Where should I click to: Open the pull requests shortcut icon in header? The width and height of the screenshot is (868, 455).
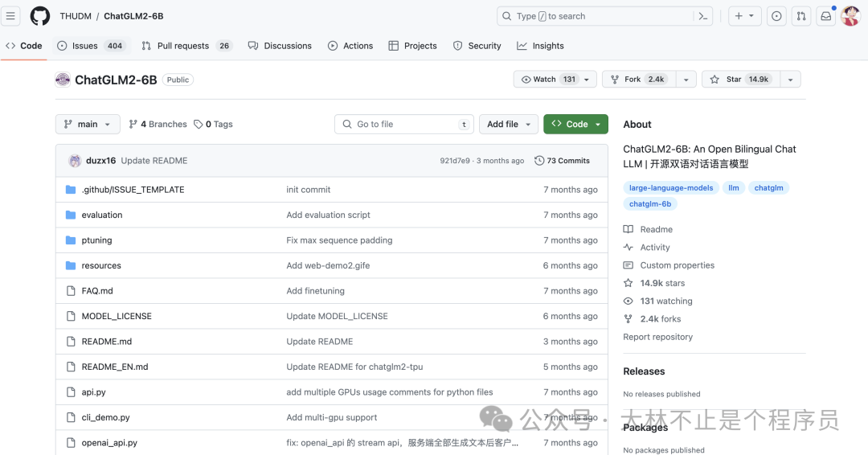tap(801, 16)
